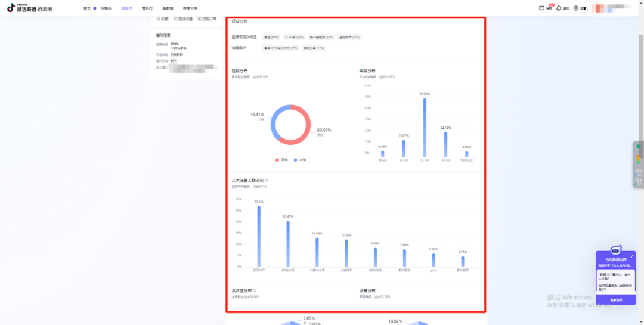Click the 性别分布 heading

click(x=240, y=71)
